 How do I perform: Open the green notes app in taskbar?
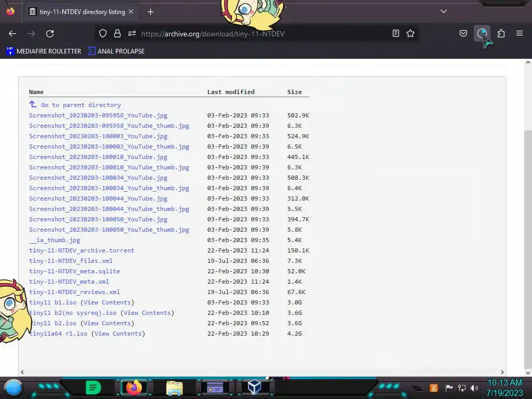(x=94, y=388)
